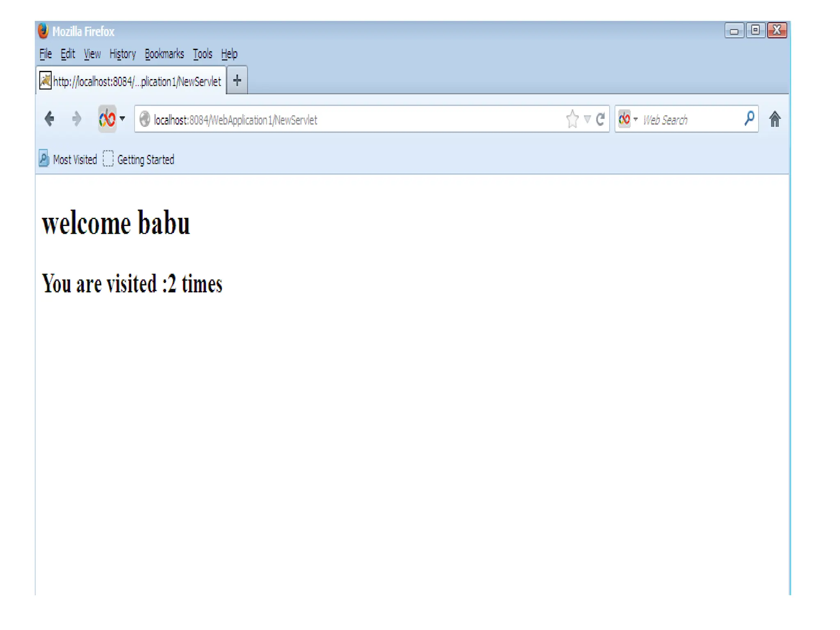This screenshot has height=630, width=840.
Task: Go to the Home page icon
Action: [774, 119]
